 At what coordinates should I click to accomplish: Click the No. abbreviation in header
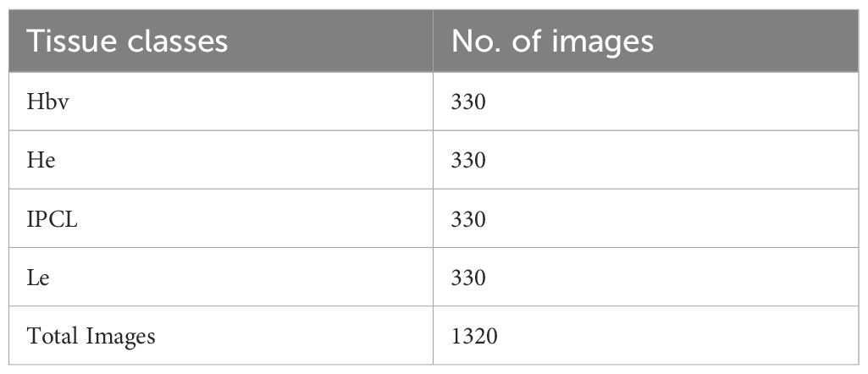(x=477, y=41)
